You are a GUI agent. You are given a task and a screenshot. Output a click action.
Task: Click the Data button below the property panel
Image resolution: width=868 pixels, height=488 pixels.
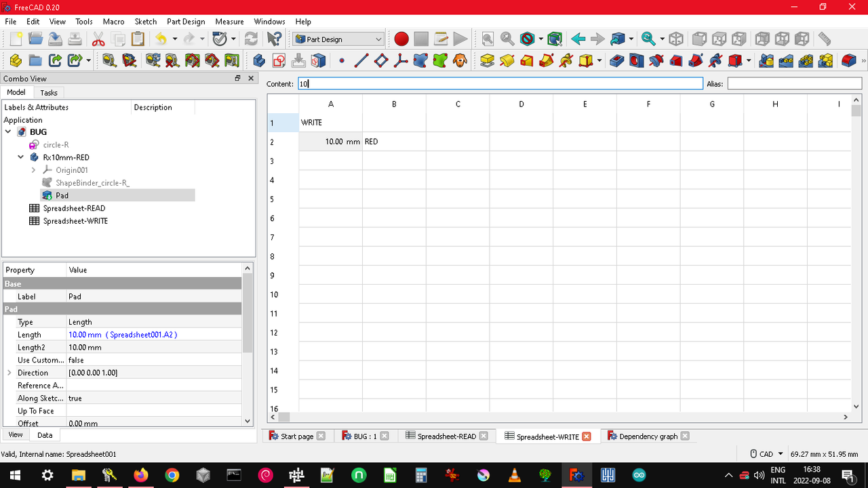[x=44, y=434]
